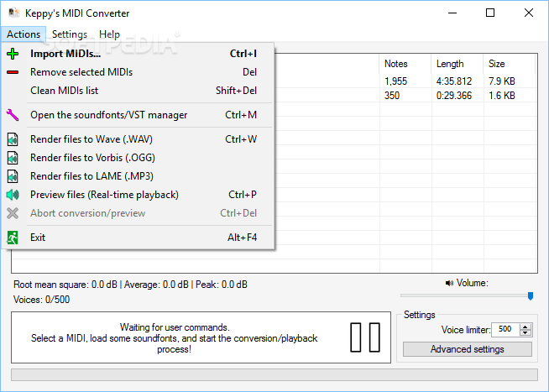
Task: Click the Abort conversion/preview entry
Action: click(x=139, y=213)
